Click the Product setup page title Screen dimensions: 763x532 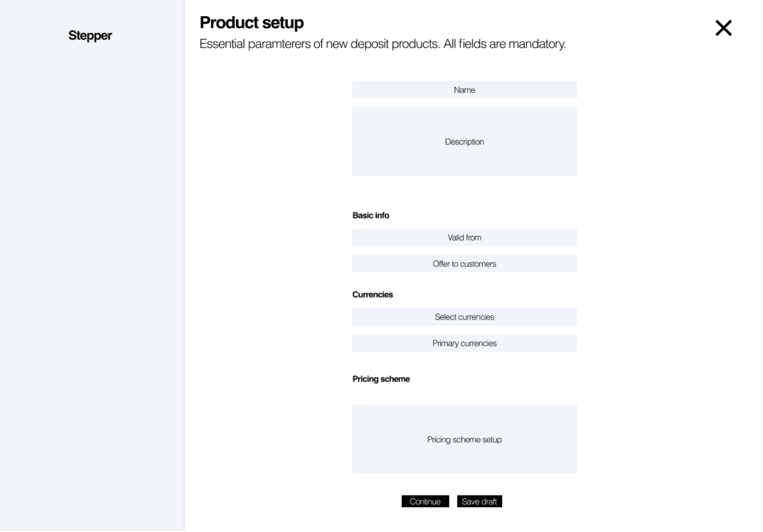[251, 23]
